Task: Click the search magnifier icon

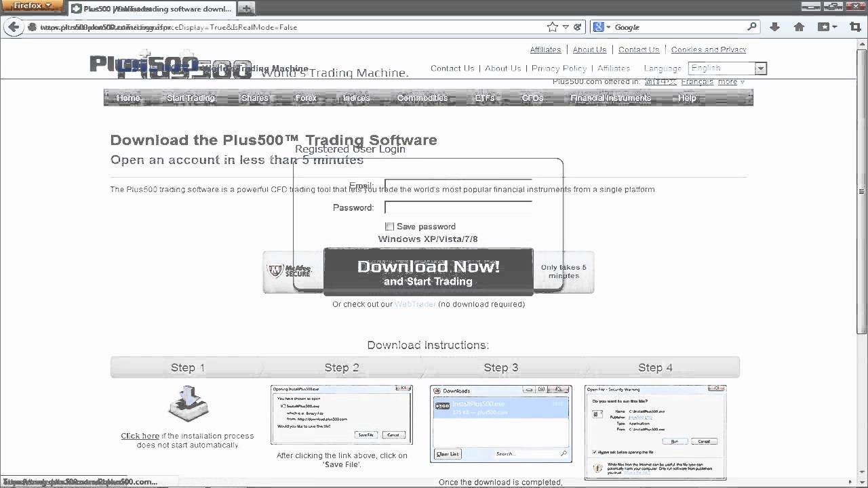Action: tap(752, 27)
